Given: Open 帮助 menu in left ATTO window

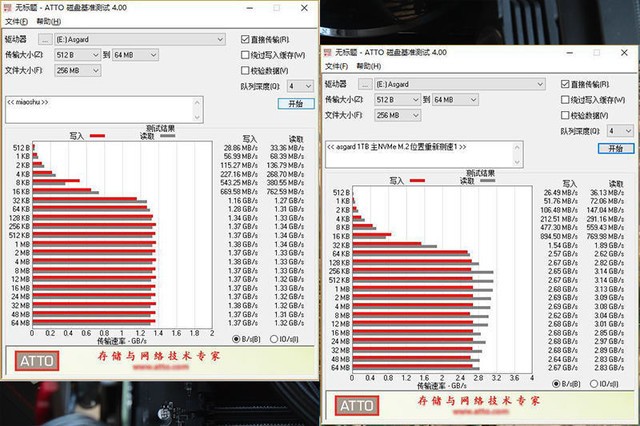Looking at the screenshot, I should pos(49,22).
